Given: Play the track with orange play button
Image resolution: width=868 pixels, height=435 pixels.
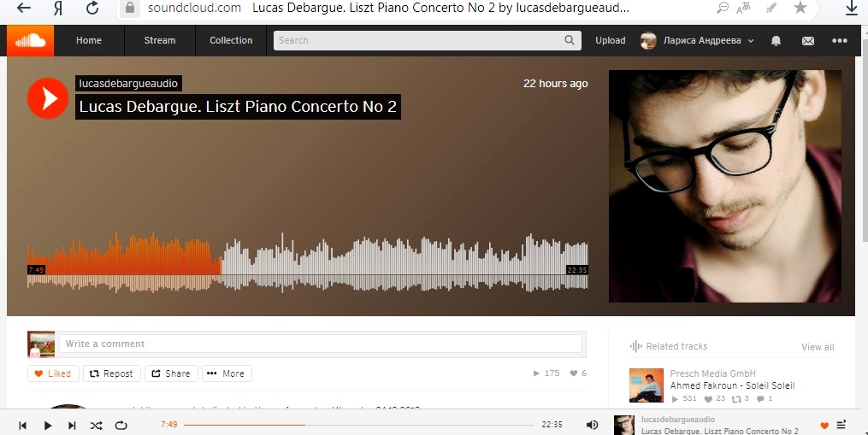Looking at the screenshot, I should pos(48,98).
